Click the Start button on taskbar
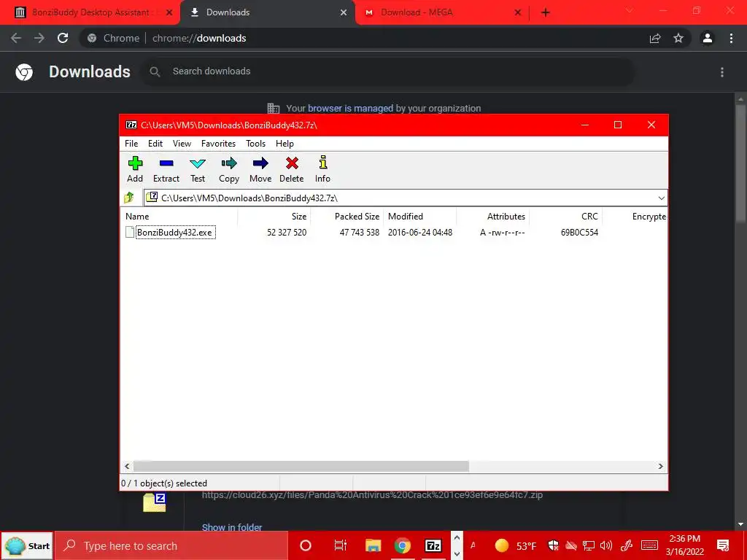 [x=27, y=545]
